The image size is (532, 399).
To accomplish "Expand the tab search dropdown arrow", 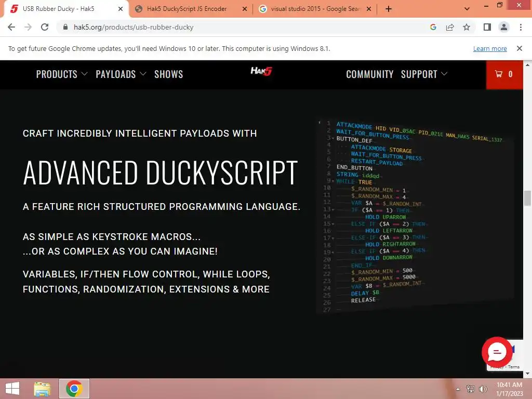I will (467, 9).
